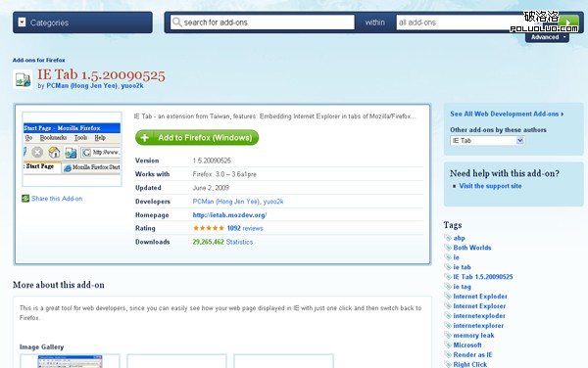
Task: Open first Image Gallery thumbnail
Action: 71,361
